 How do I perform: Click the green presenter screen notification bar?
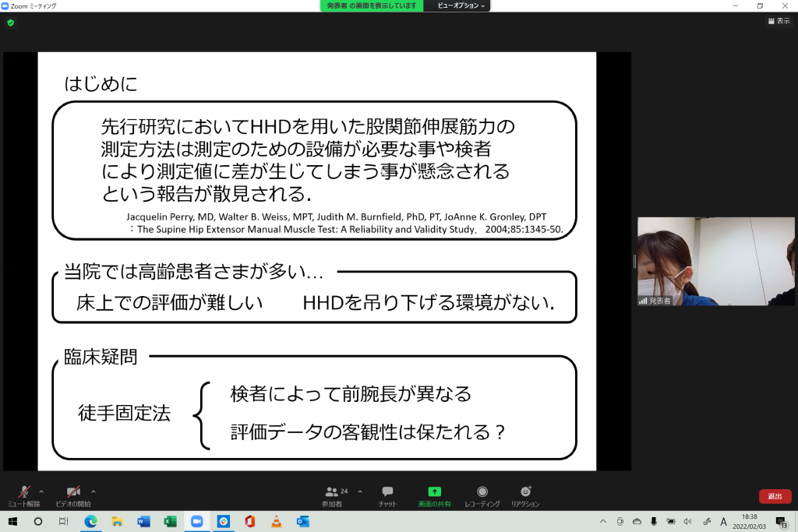click(x=372, y=5)
